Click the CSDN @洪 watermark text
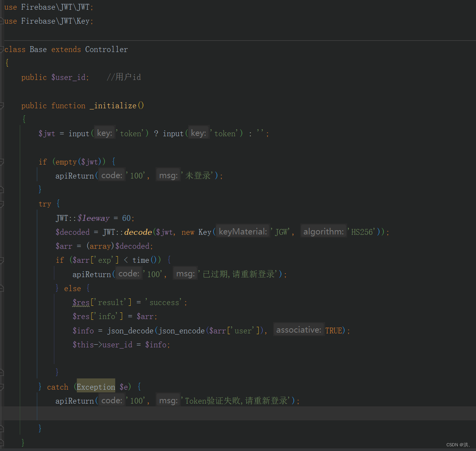The height and width of the screenshot is (451, 476). tap(459, 444)
